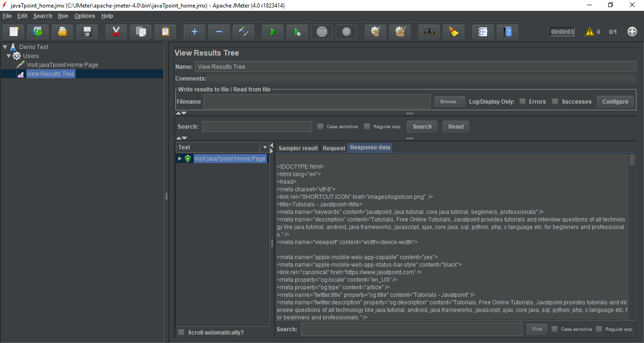Switch to the Sampler result tab
This screenshot has height=343, width=644.
[x=298, y=148]
